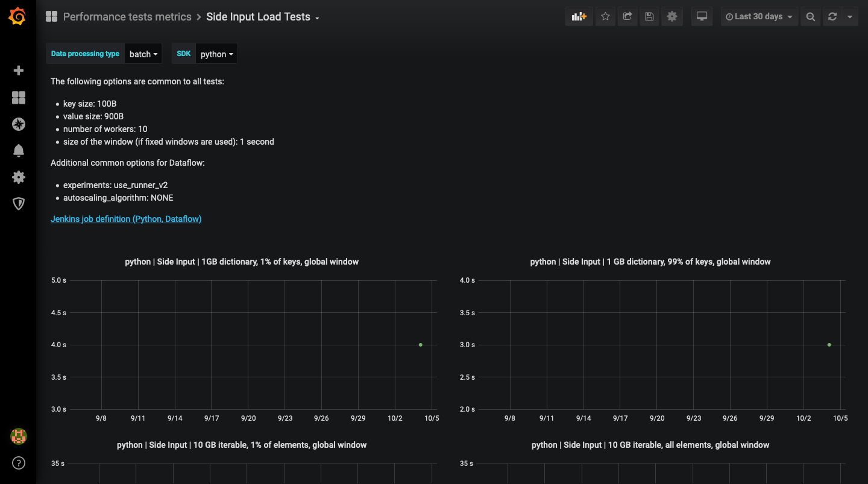Open dashboard settings
Screen dimensions: 868x484
(x=671, y=16)
